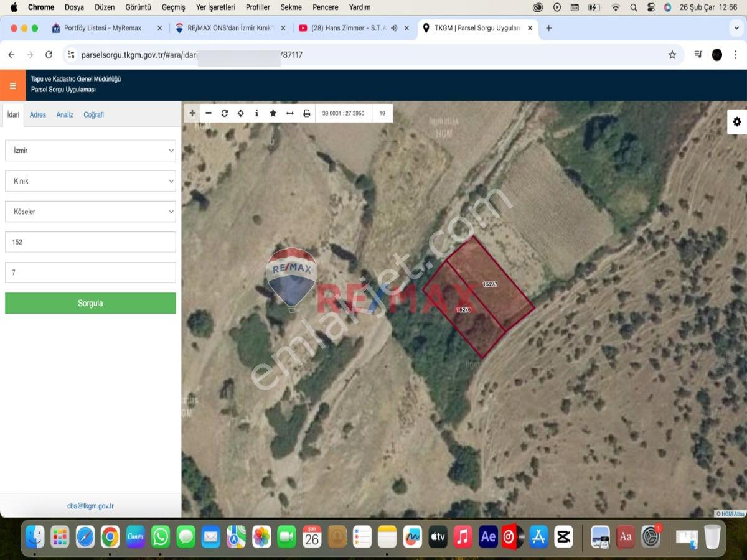Switch to the Coğrafi tab

pyautogui.click(x=94, y=114)
